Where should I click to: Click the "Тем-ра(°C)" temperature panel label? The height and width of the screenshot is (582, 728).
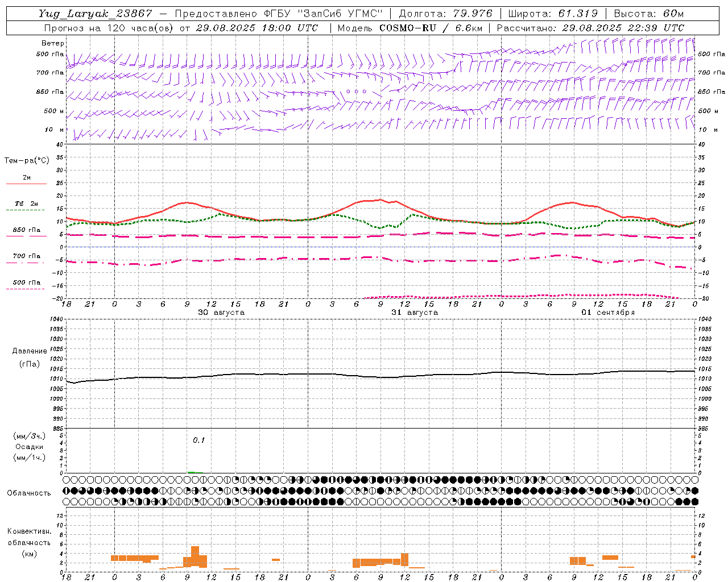click(x=27, y=161)
